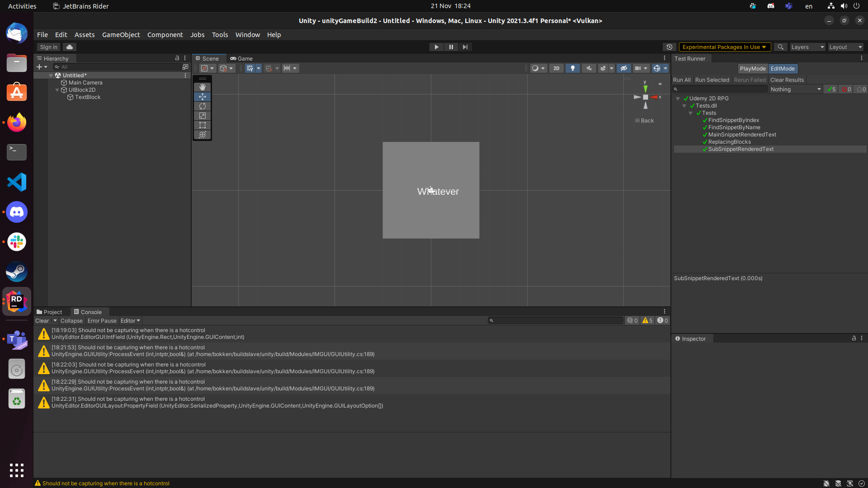Open the Layers dropdown
This screenshot has width=868, height=488.
coord(807,47)
